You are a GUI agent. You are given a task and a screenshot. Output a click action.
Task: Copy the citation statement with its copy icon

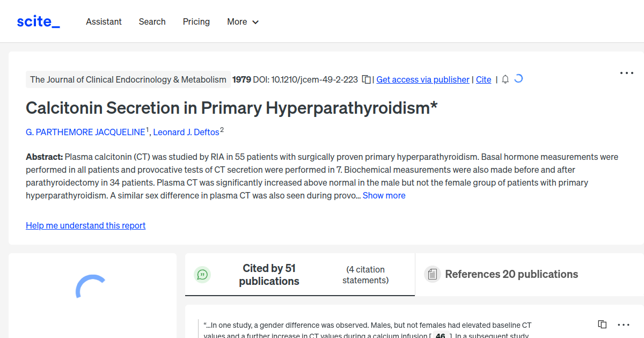click(x=602, y=324)
